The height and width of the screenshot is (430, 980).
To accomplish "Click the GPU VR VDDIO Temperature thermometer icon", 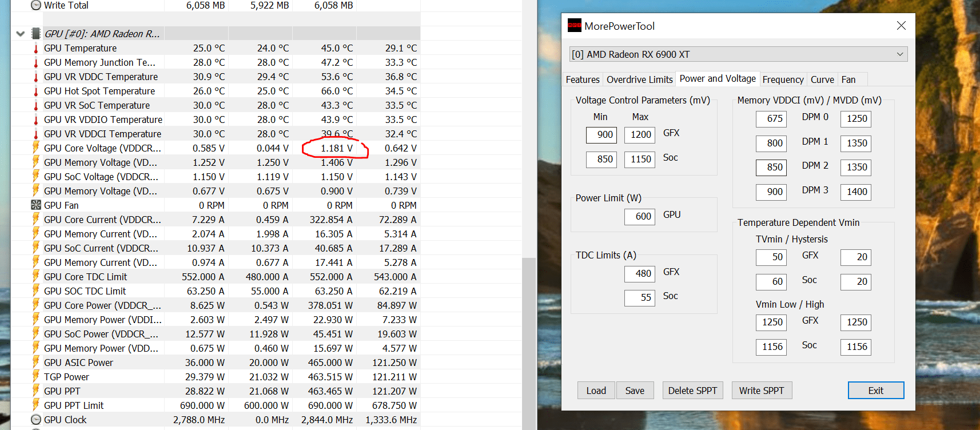I will (x=36, y=120).
